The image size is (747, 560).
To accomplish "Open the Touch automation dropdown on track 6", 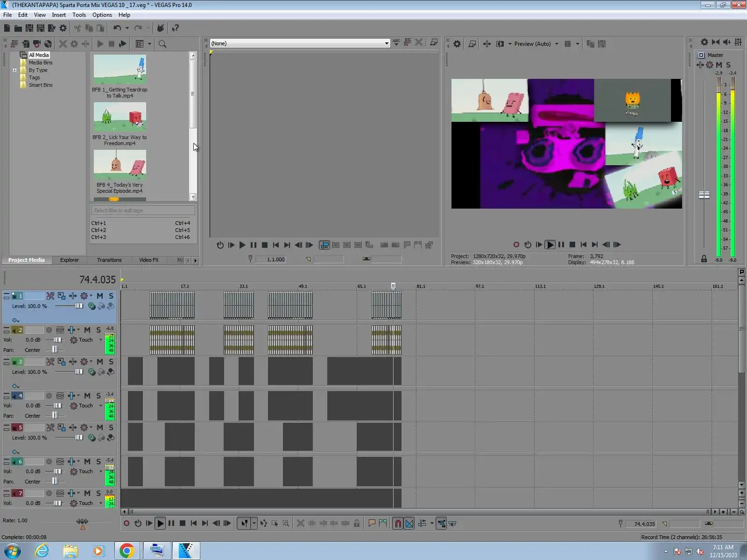I will point(100,472).
